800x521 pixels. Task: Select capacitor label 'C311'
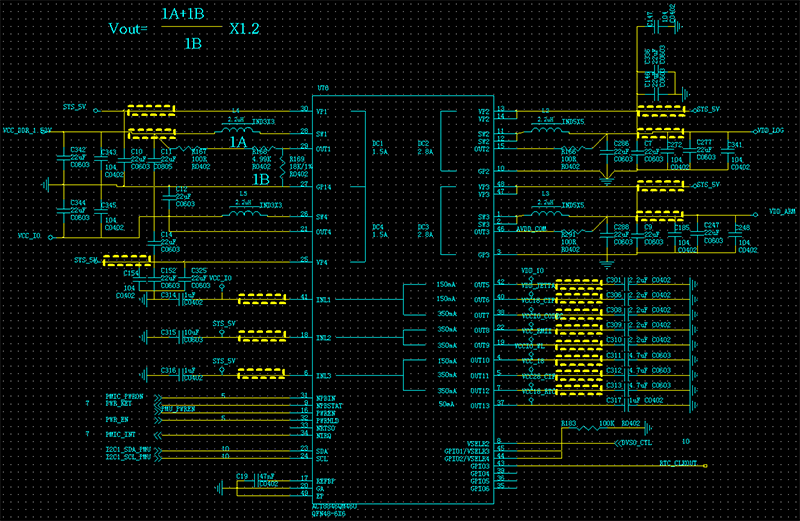point(614,356)
